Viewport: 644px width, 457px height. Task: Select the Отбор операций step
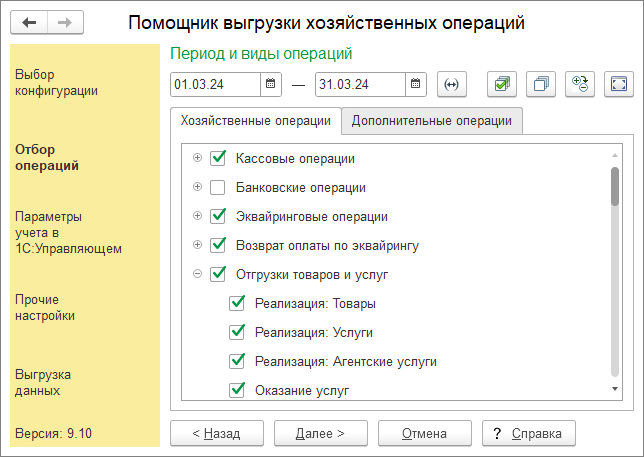[x=47, y=158]
